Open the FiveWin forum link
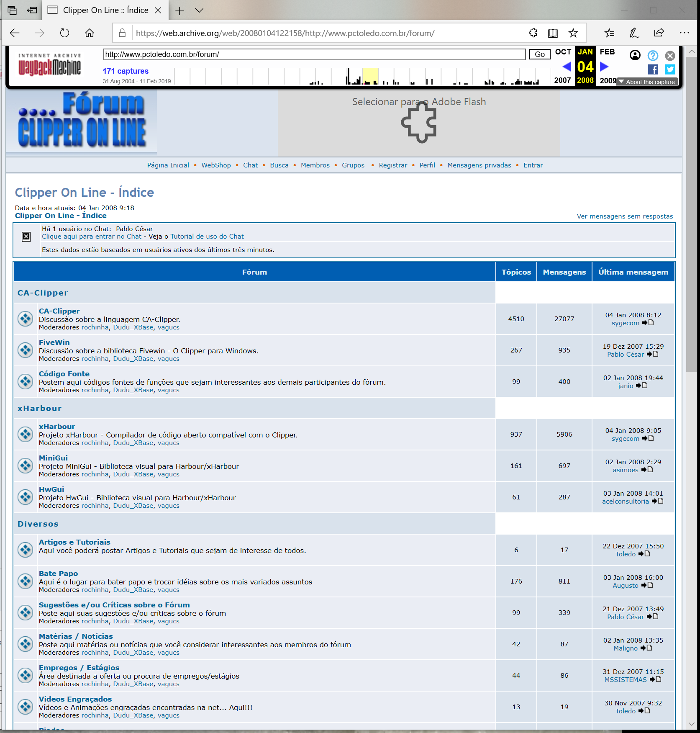This screenshot has width=700, height=733. 54,342
